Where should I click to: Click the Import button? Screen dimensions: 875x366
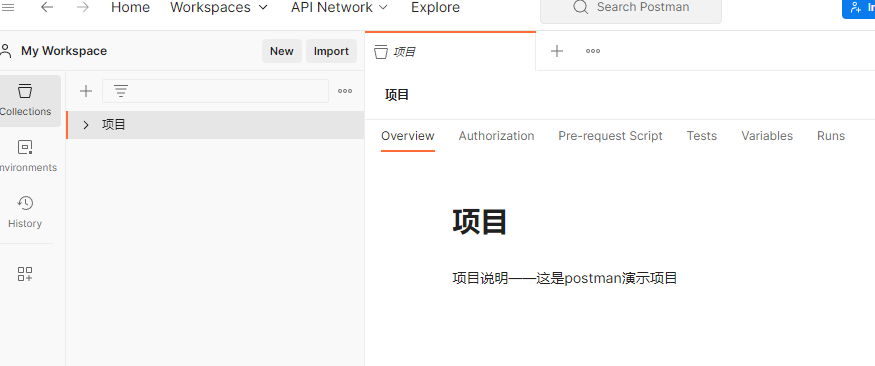click(331, 51)
